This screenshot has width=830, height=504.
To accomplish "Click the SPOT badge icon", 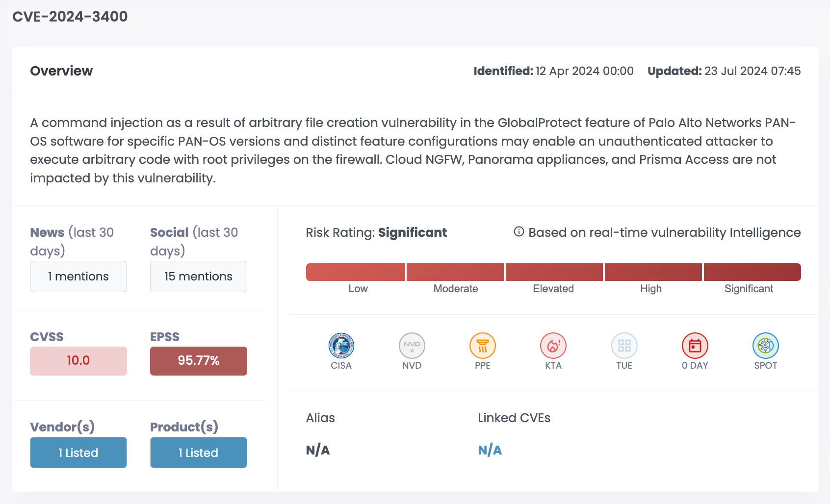I will 765,346.
